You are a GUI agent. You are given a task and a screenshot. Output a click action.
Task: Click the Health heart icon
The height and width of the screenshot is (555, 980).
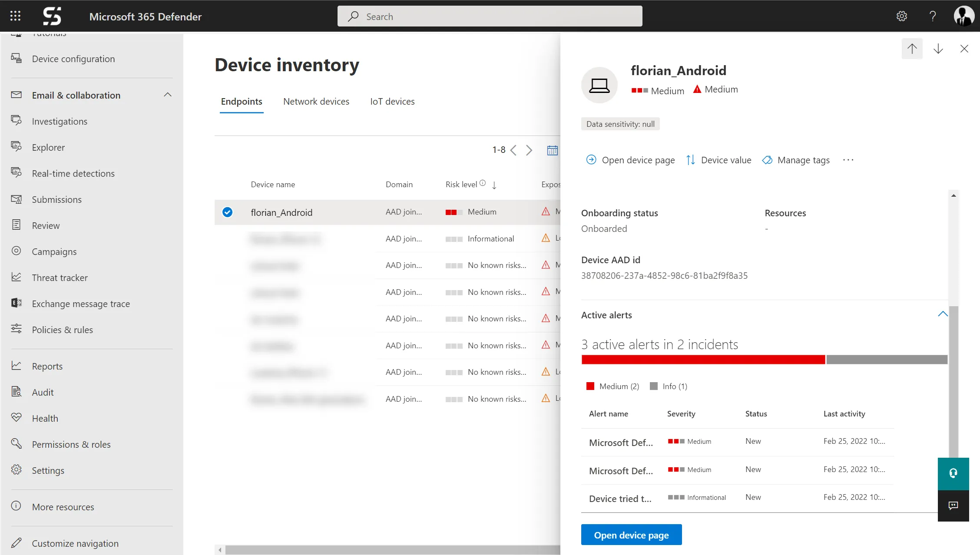pyautogui.click(x=17, y=418)
